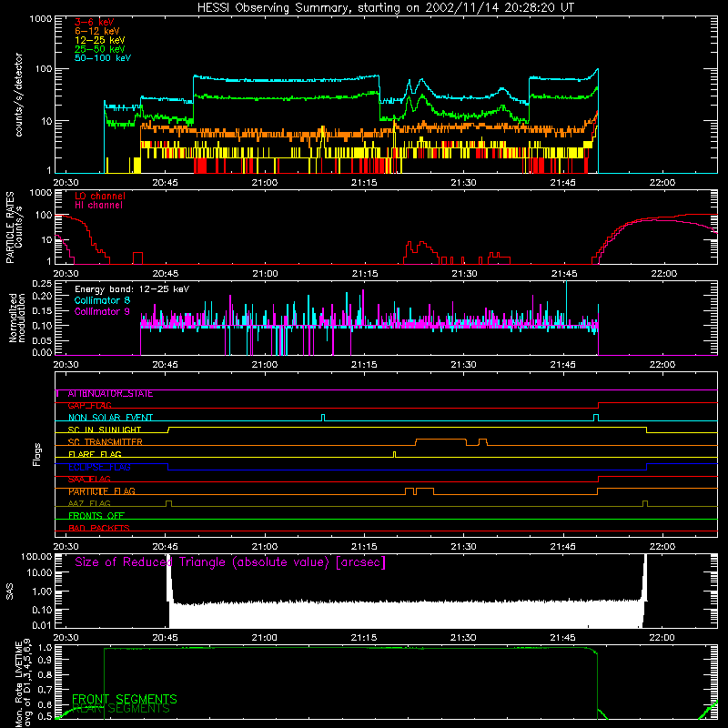Click the Energy band: 12-25 keV label
The width and height of the screenshot is (728, 728).
click(132, 289)
